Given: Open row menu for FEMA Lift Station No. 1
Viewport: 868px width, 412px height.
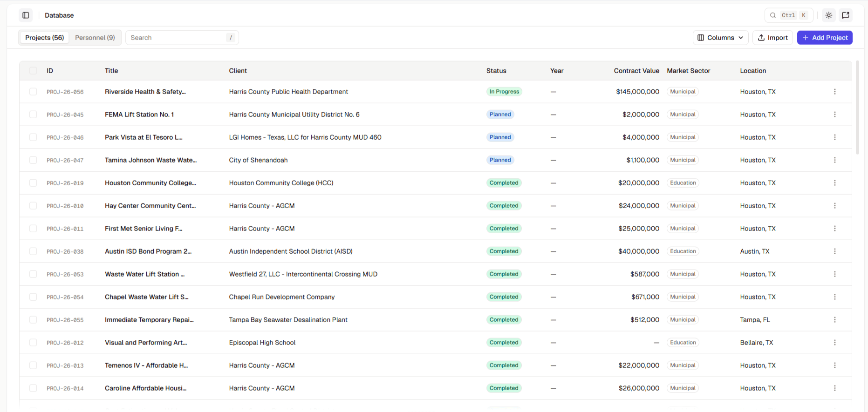Looking at the screenshot, I should [835, 115].
